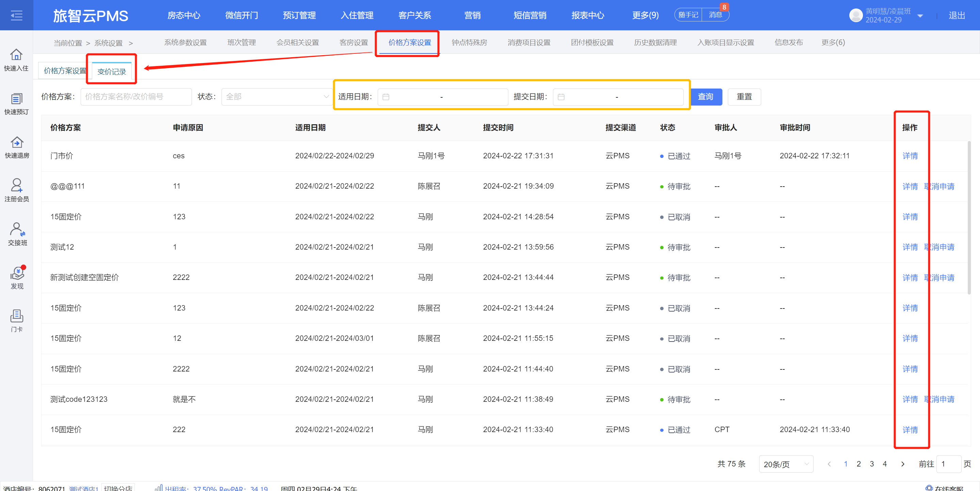
Task: Focus the 价格方案 name input field
Action: coord(136,97)
